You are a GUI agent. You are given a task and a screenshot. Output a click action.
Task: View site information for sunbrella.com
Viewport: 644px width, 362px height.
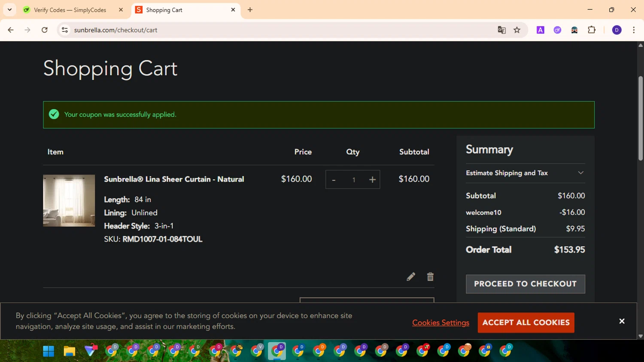(65, 30)
